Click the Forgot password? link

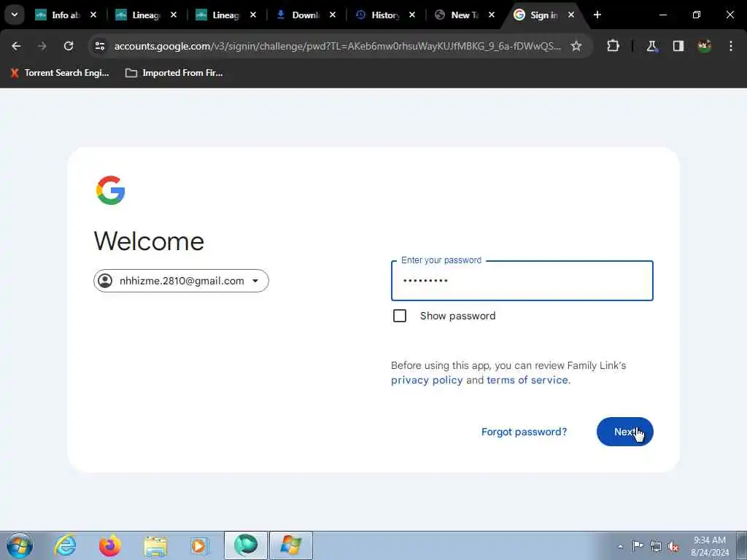524,432
